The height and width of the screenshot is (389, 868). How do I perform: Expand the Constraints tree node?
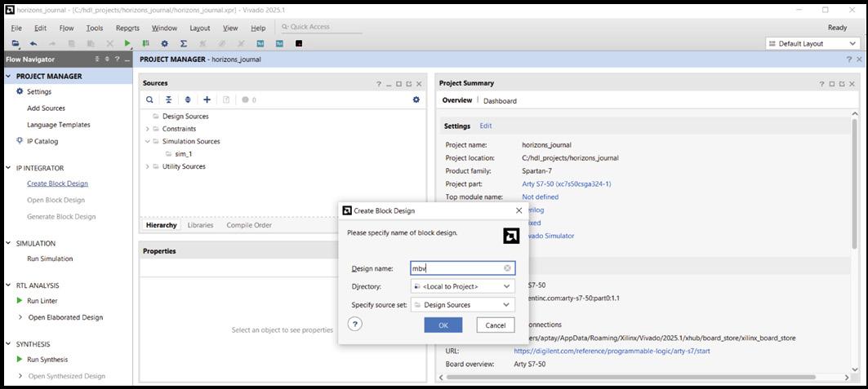click(147, 129)
